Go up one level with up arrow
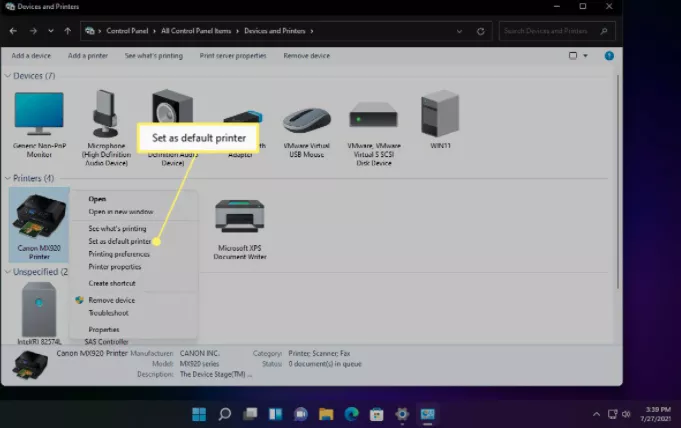 click(x=67, y=31)
